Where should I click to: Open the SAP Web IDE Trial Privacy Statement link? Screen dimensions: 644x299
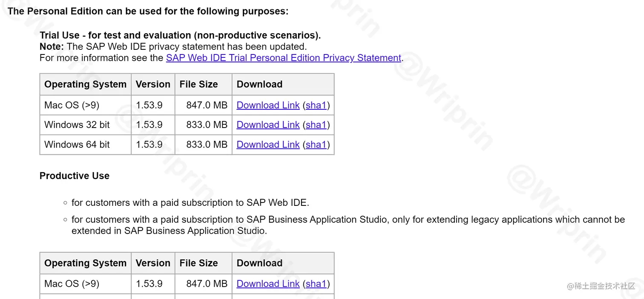(x=283, y=58)
